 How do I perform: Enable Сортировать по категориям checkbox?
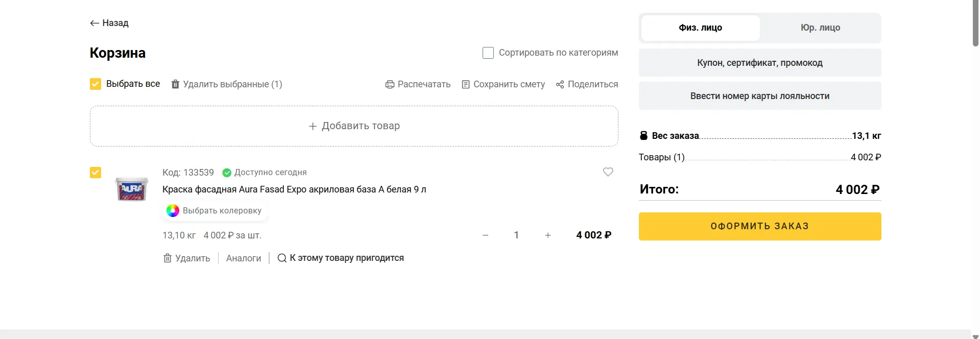(488, 53)
